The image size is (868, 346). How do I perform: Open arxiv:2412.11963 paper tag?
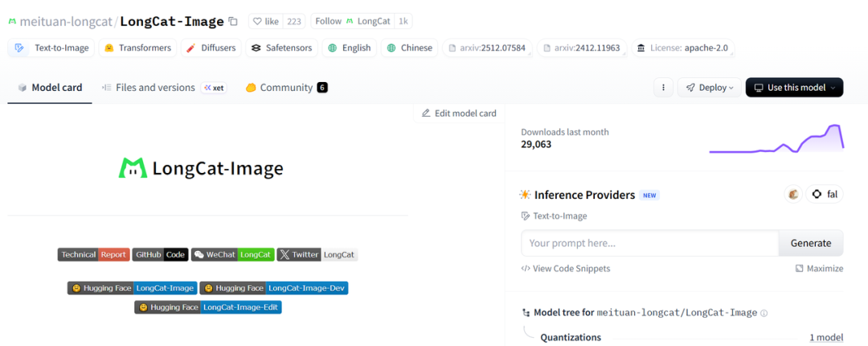tap(583, 47)
